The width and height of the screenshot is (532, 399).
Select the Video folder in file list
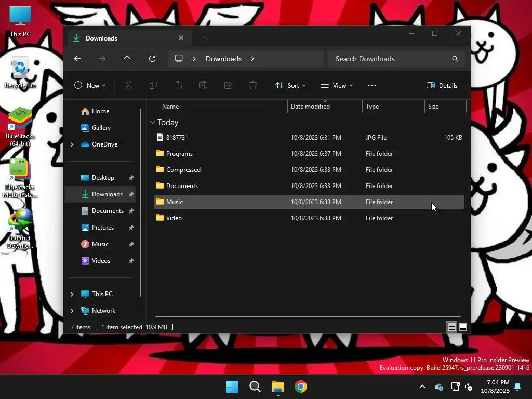309,218
